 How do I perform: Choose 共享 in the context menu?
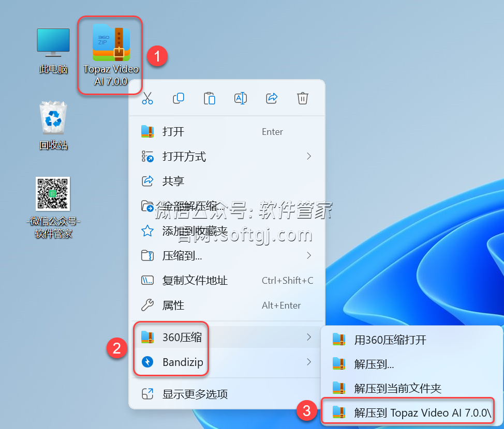228,181
